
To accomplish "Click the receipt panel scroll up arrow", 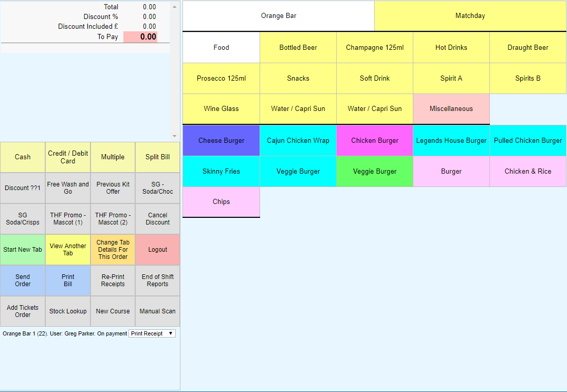I will 175,7.
